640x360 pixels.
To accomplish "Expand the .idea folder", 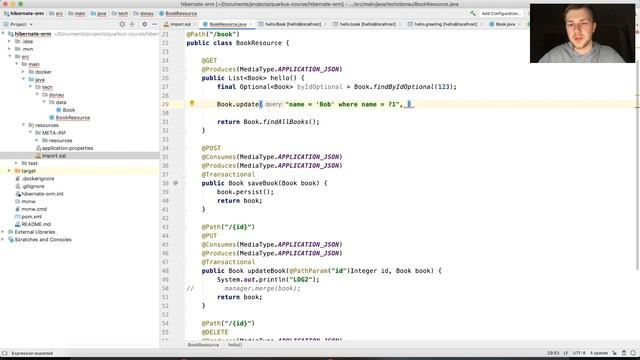I will 10,42.
